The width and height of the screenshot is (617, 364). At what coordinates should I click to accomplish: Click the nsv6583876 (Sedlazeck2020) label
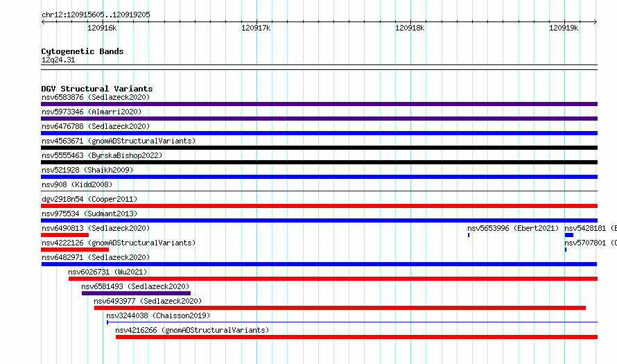pyautogui.click(x=96, y=97)
